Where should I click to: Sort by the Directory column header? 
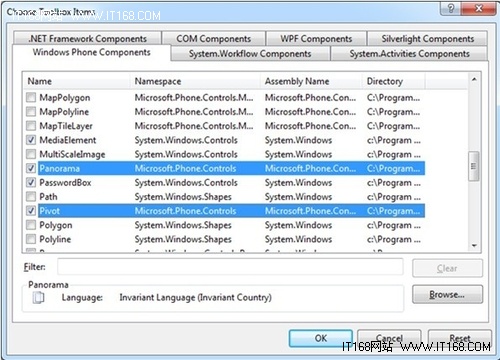coord(394,81)
